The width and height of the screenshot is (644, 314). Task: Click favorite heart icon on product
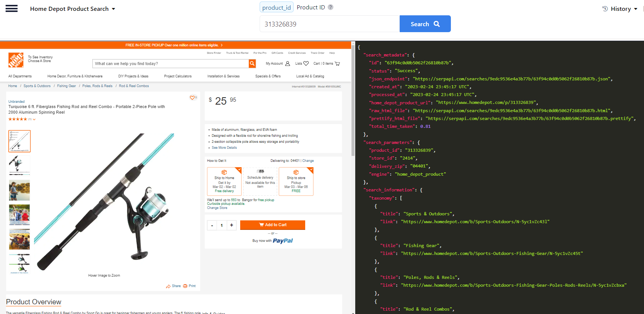coord(192,98)
